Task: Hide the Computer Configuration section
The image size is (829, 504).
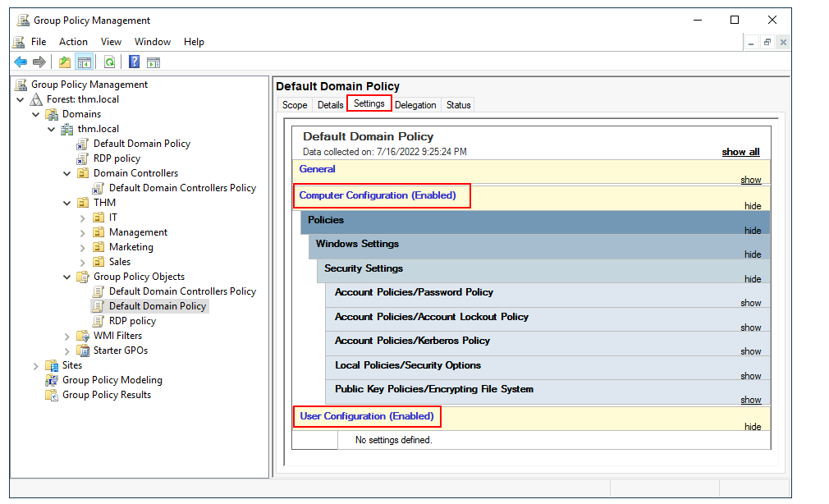Action: 753,206
